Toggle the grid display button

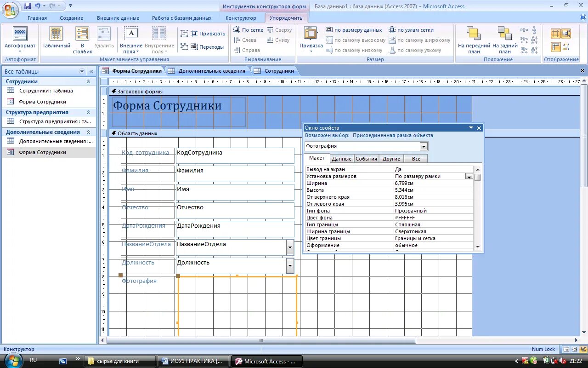[x=556, y=34]
